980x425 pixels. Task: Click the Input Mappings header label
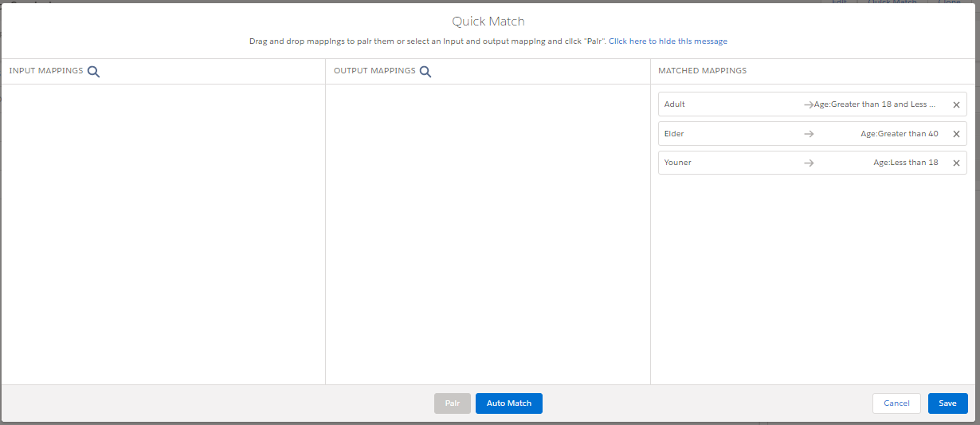(46, 71)
